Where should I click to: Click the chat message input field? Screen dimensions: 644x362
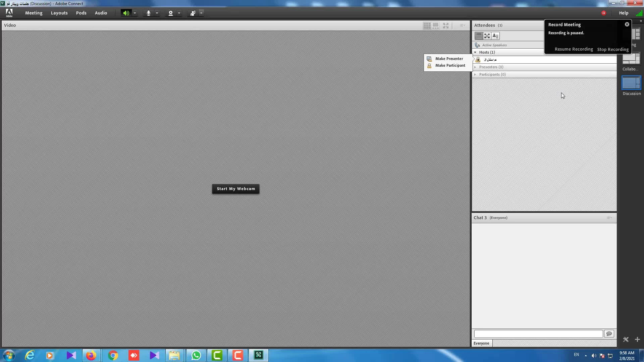tap(538, 334)
